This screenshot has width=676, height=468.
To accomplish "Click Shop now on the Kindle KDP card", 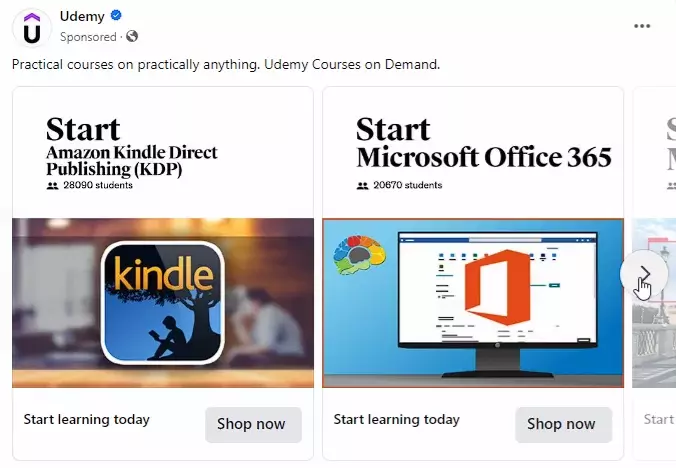I will pos(253,424).
